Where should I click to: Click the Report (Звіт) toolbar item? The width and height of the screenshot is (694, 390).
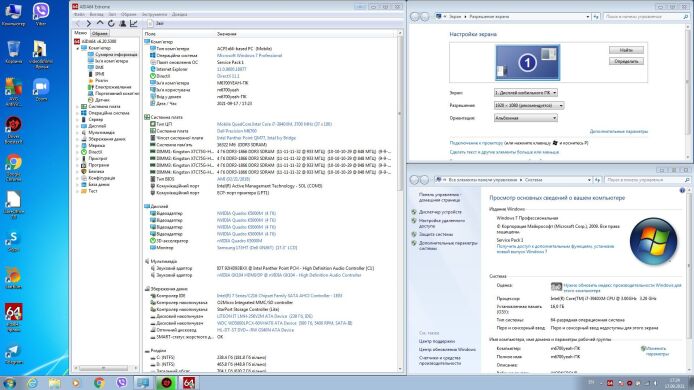pyautogui.click(x=156, y=23)
